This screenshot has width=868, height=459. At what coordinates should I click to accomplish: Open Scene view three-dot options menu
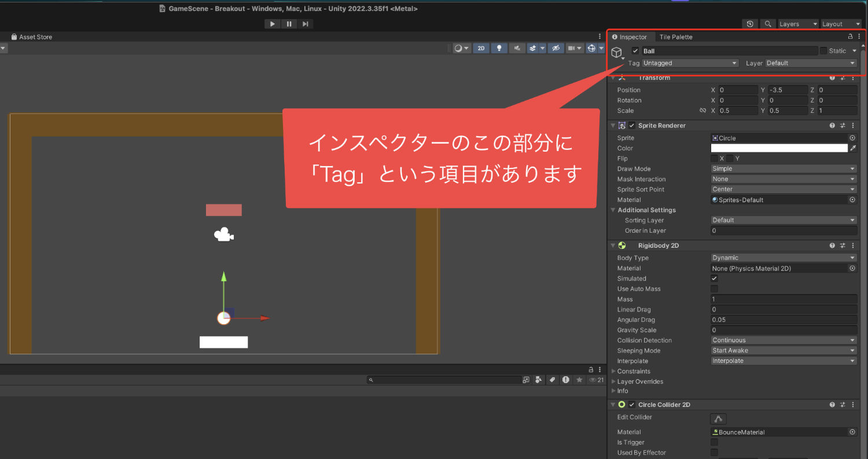tap(599, 36)
